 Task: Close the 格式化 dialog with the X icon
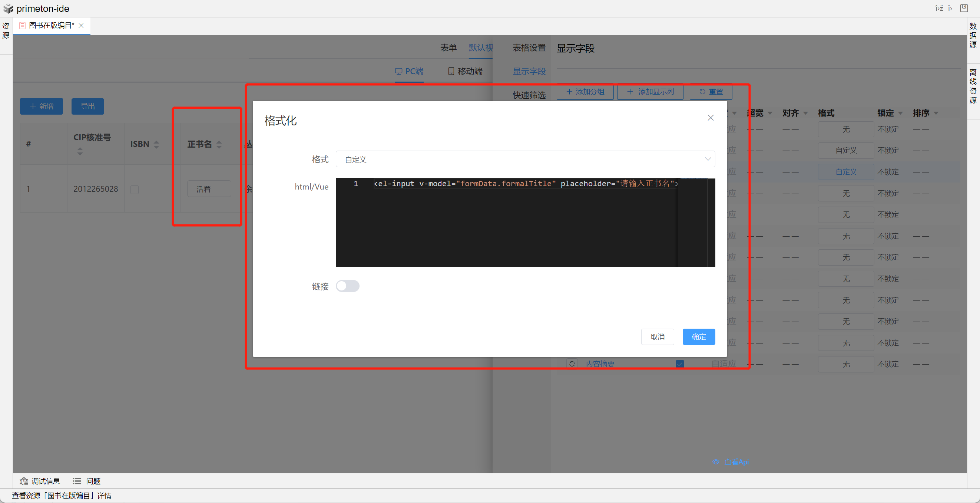point(710,118)
